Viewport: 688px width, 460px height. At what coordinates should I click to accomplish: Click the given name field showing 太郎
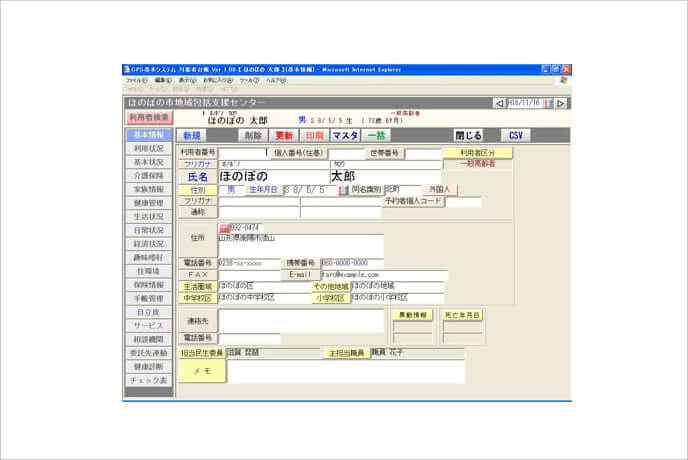point(385,176)
